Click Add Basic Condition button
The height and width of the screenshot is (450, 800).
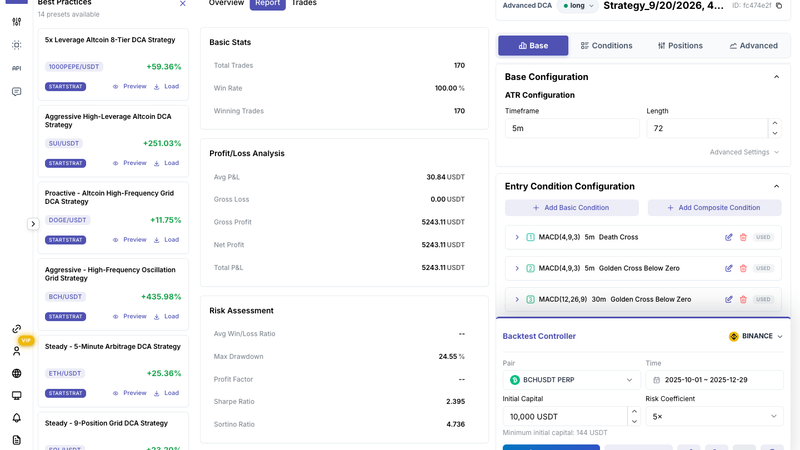[x=571, y=208]
